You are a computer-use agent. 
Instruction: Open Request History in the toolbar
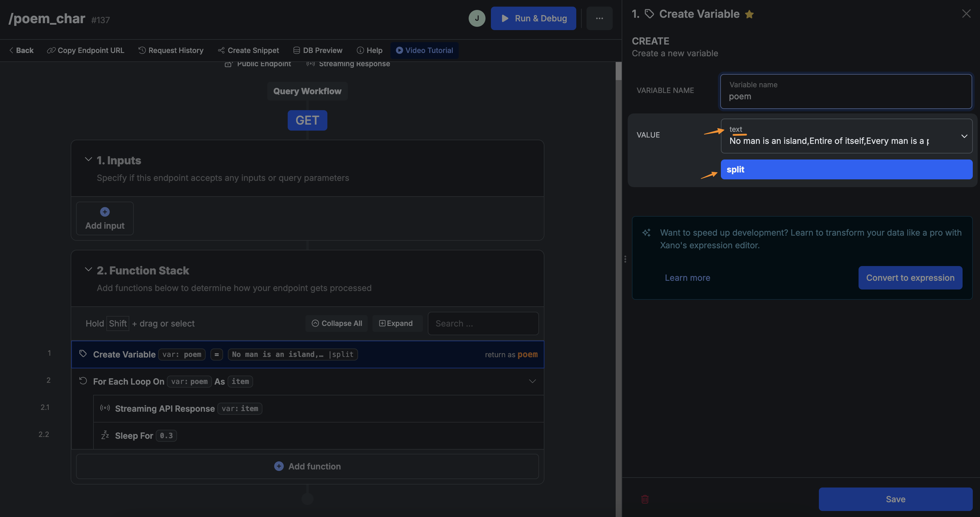pyautogui.click(x=171, y=50)
